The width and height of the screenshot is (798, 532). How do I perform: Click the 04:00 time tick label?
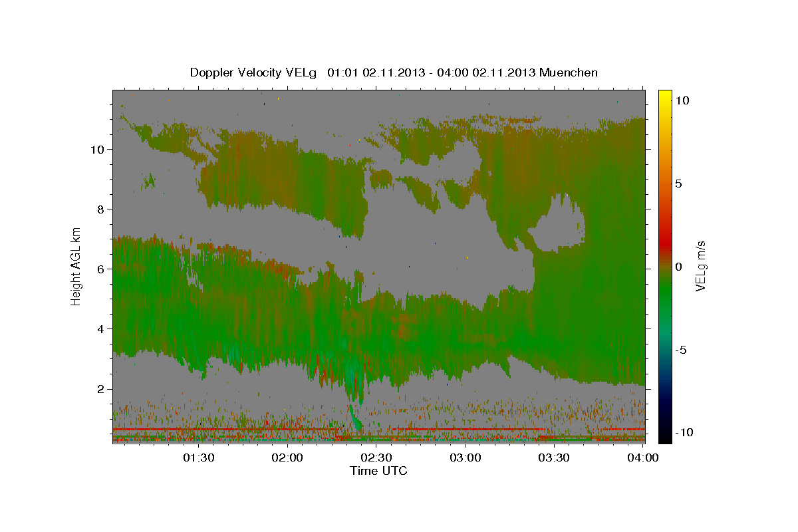643,458
